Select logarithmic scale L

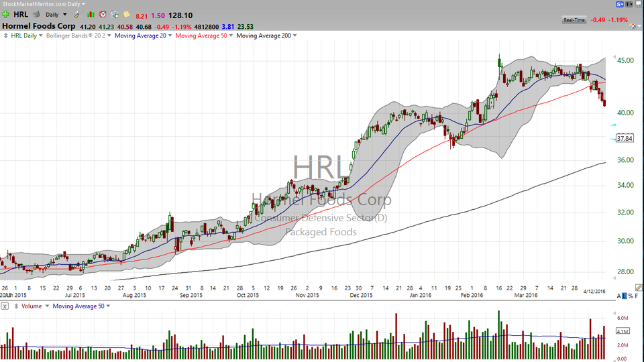click(625, 296)
